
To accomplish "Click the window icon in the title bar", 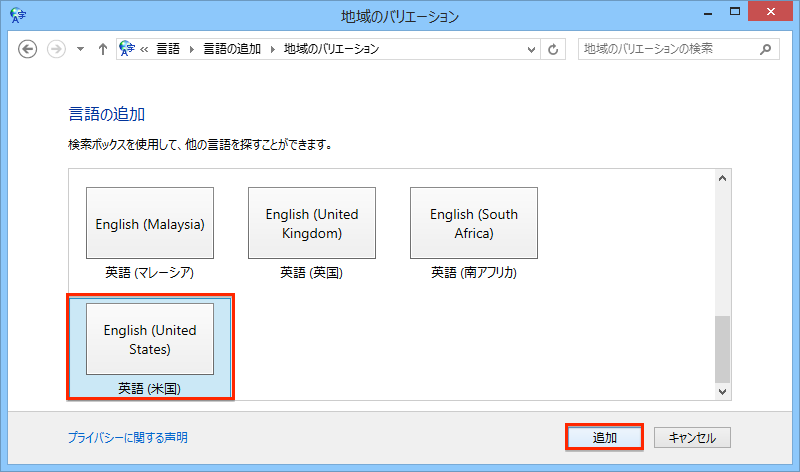I will [x=16, y=15].
